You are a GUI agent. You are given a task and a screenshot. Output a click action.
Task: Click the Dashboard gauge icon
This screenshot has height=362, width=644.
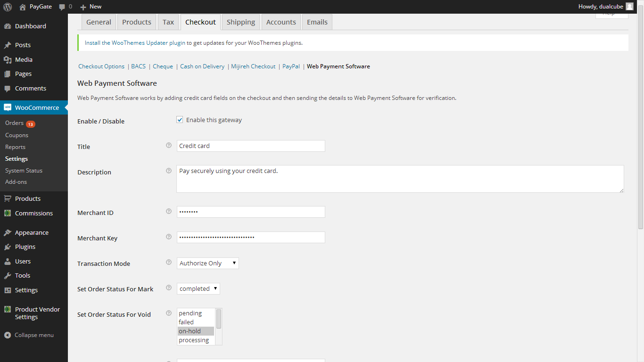[x=8, y=26]
